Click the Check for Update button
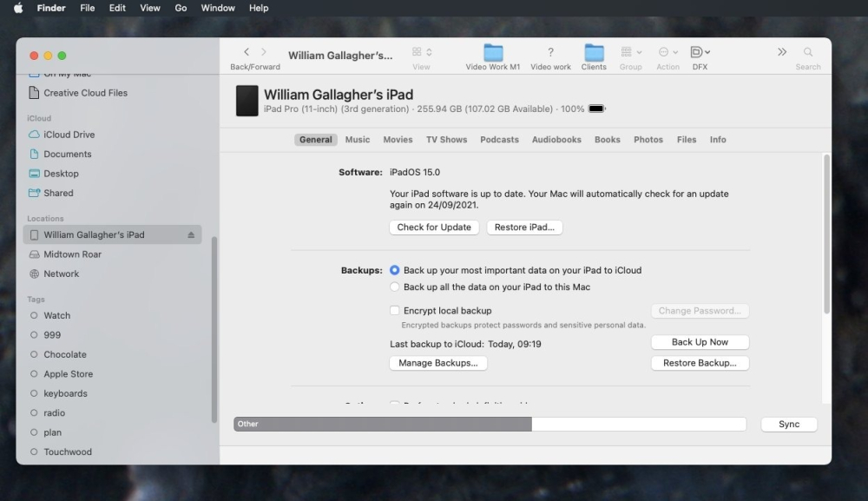 (x=434, y=227)
